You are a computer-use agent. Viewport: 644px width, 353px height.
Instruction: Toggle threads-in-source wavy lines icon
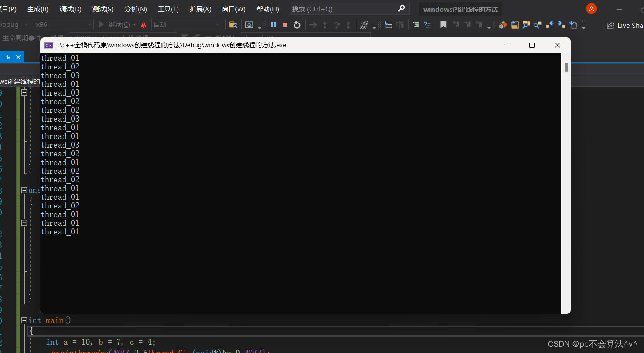(364, 25)
